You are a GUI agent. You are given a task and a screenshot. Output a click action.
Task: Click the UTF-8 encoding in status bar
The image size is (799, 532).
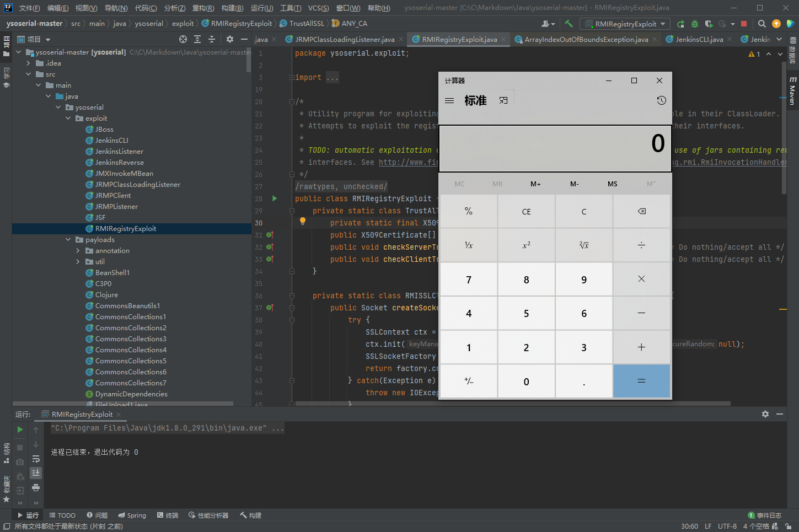click(727, 526)
